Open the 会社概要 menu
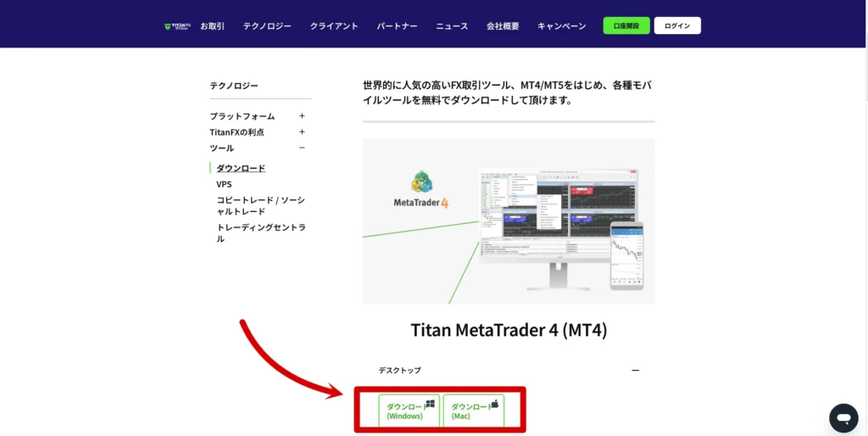 pyautogui.click(x=503, y=26)
